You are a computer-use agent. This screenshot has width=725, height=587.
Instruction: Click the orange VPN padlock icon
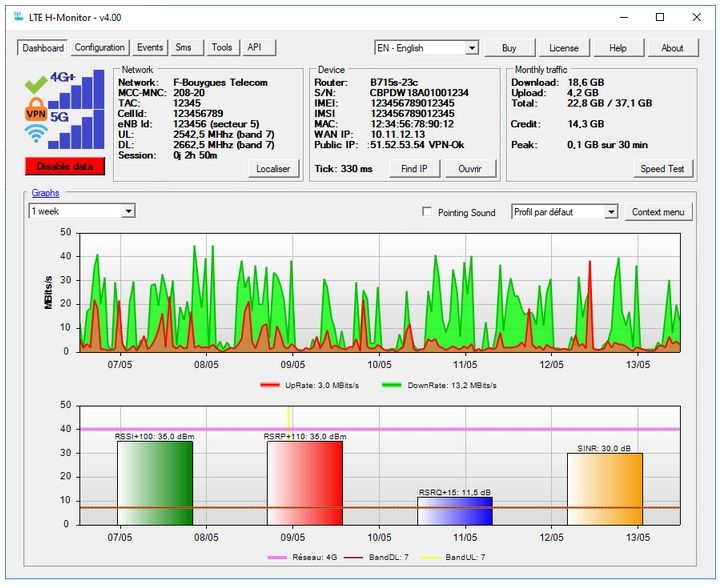(x=36, y=110)
